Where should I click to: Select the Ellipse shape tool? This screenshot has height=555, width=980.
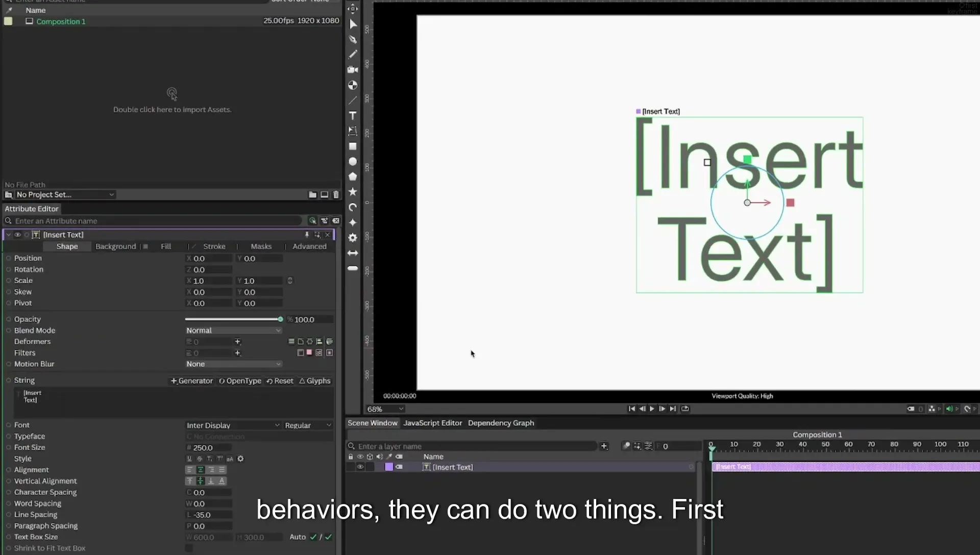353,162
